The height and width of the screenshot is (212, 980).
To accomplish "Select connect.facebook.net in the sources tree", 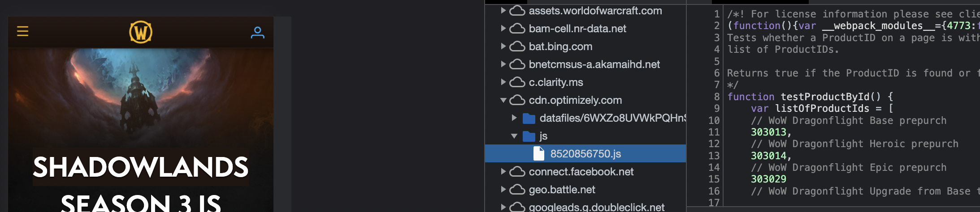I will (x=581, y=172).
